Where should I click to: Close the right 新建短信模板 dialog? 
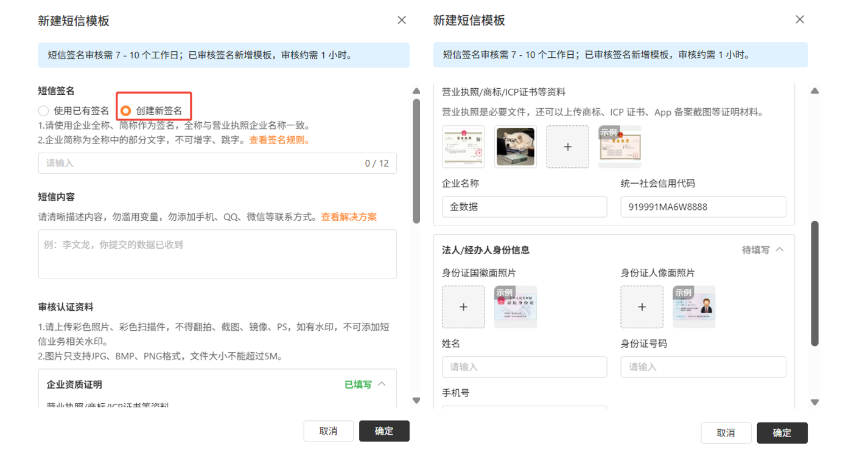[x=800, y=20]
